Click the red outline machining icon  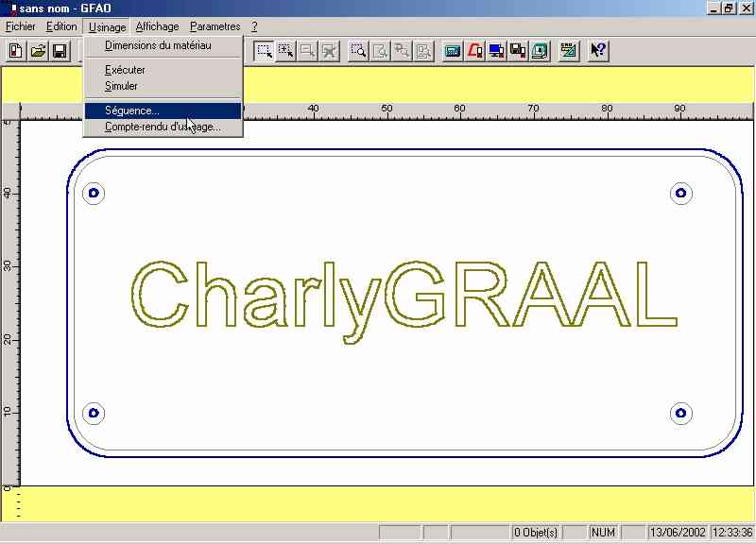click(x=474, y=51)
